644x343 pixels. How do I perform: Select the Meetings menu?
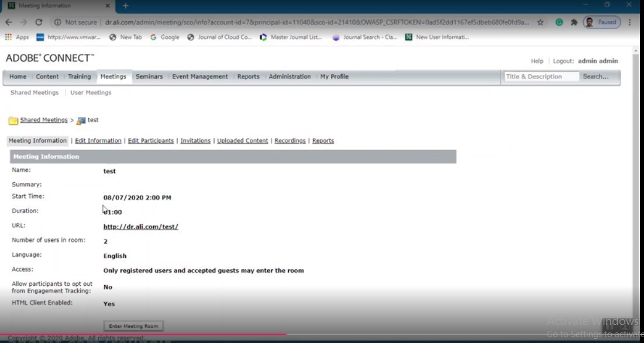tap(113, 77)
